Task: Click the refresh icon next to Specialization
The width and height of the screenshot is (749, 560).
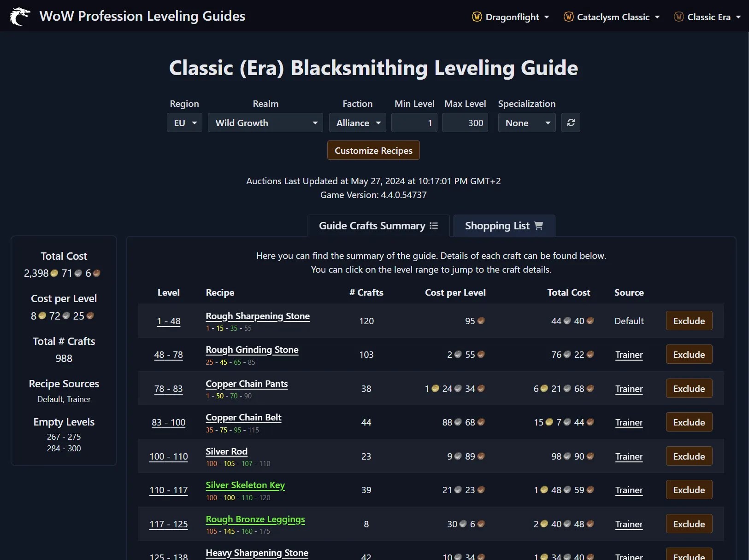Action: pos(571,122)
